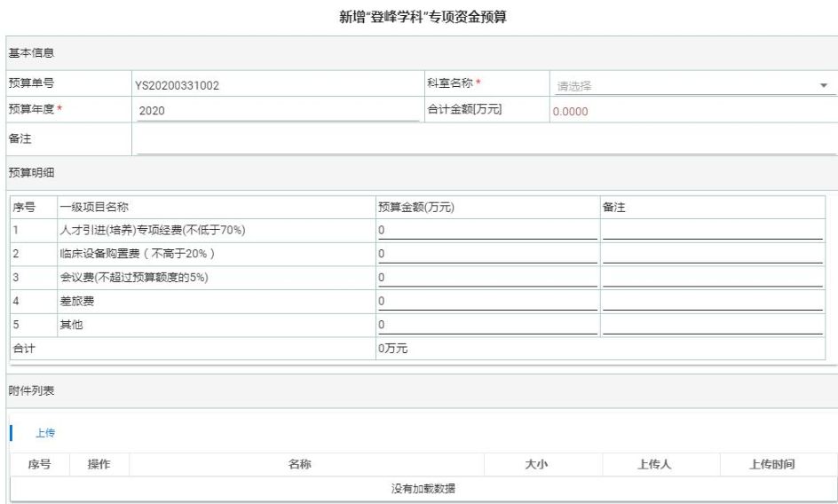Click budget amount input for 会议费
The height and width of the screenshot is (504, 838).
[487, 278]
